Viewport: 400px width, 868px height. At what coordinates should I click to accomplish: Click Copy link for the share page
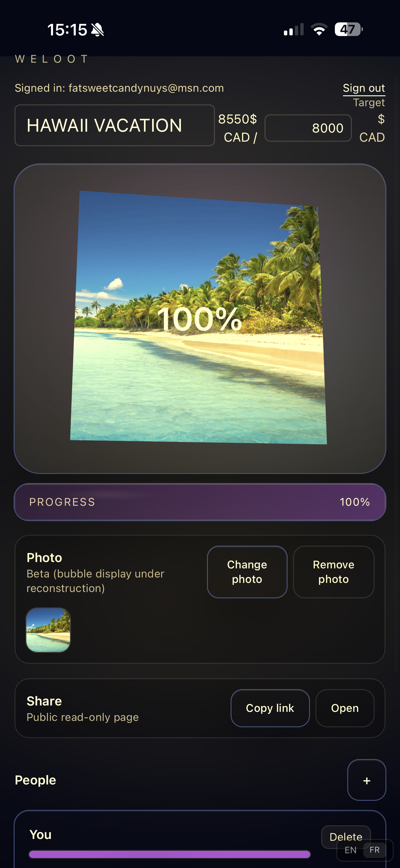pos(270,708)
